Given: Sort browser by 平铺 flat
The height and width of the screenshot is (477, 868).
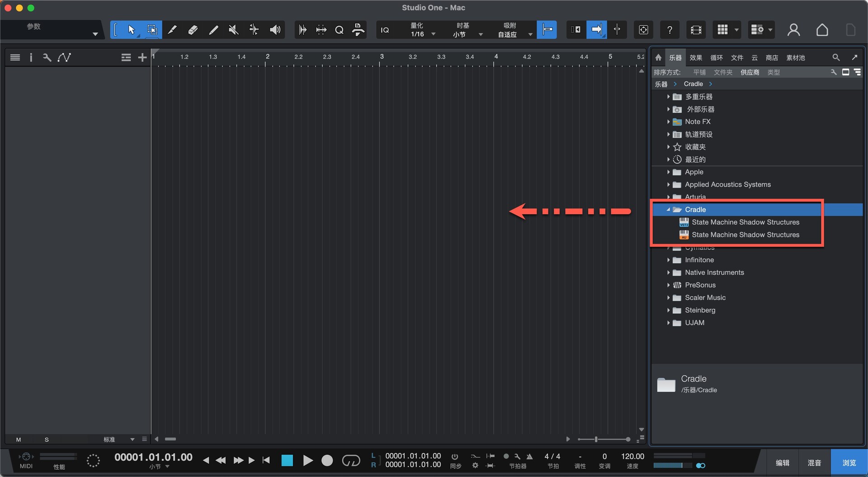Looking at the screenshot, I should coord(699,72).
